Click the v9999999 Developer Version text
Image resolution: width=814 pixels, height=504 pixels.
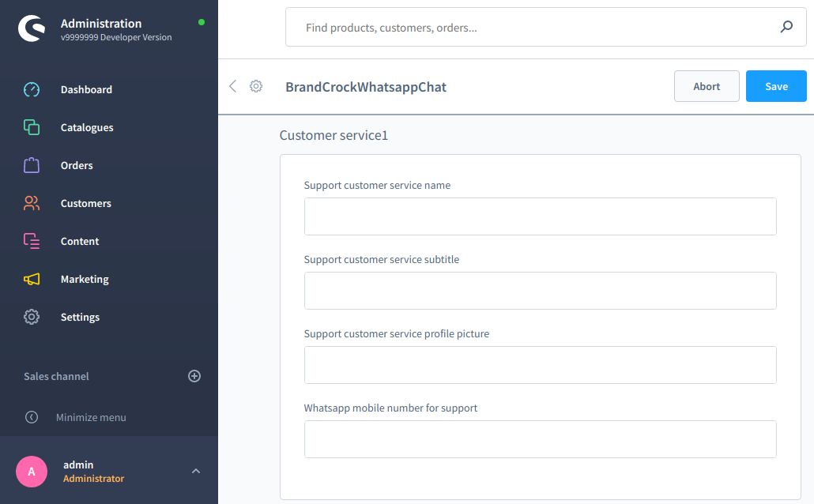point(116,37)
